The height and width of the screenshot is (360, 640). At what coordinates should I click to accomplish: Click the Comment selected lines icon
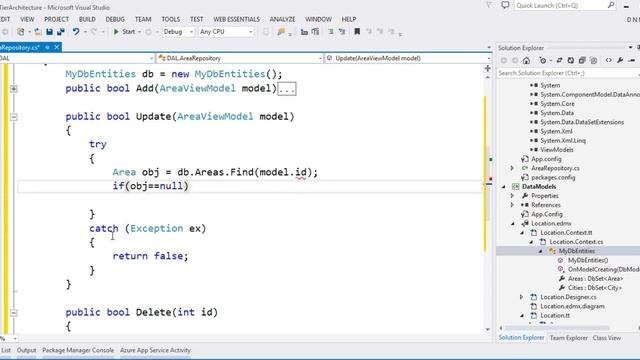[331, 31]
